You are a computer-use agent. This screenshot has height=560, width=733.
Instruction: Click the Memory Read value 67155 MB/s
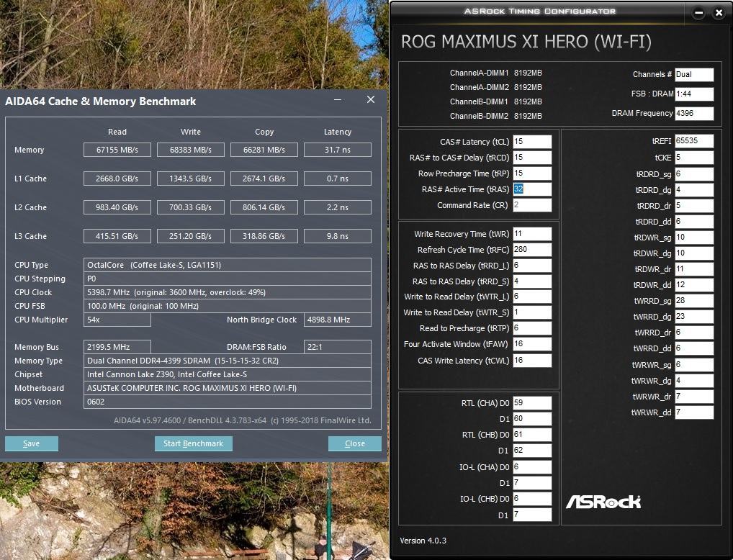(117, 150)
